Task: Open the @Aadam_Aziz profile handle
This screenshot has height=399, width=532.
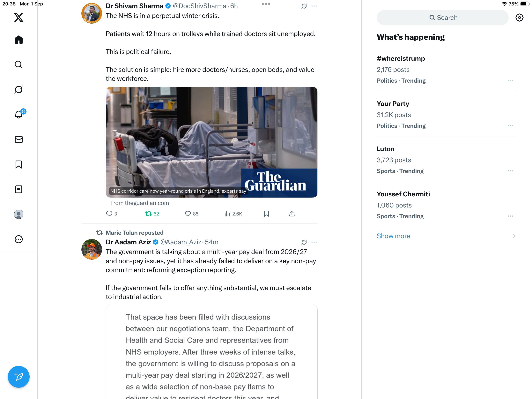Action: 181,242
